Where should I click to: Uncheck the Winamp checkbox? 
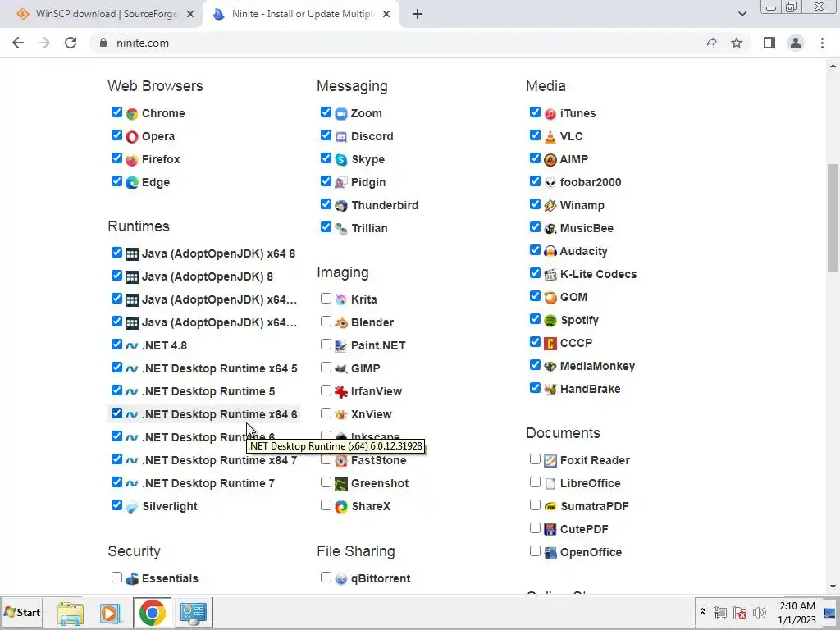(535, 204)
